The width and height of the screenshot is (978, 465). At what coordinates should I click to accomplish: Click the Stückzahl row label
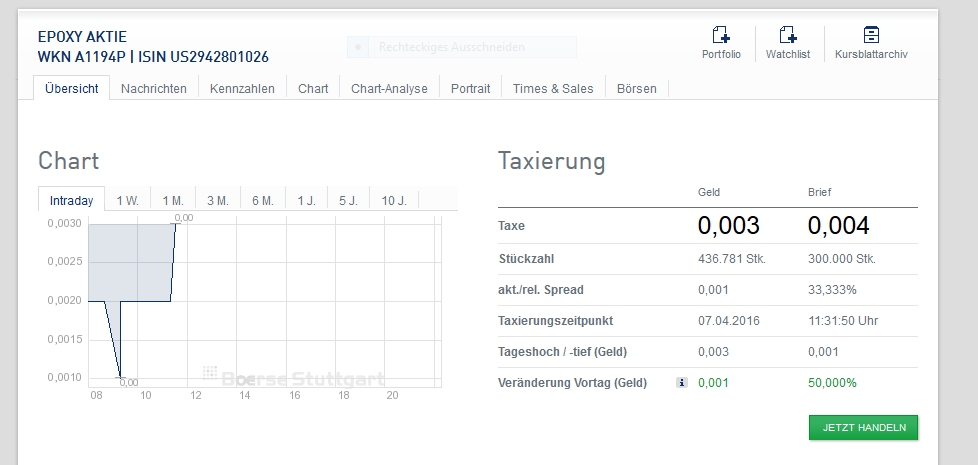click(x=526, y=259)
